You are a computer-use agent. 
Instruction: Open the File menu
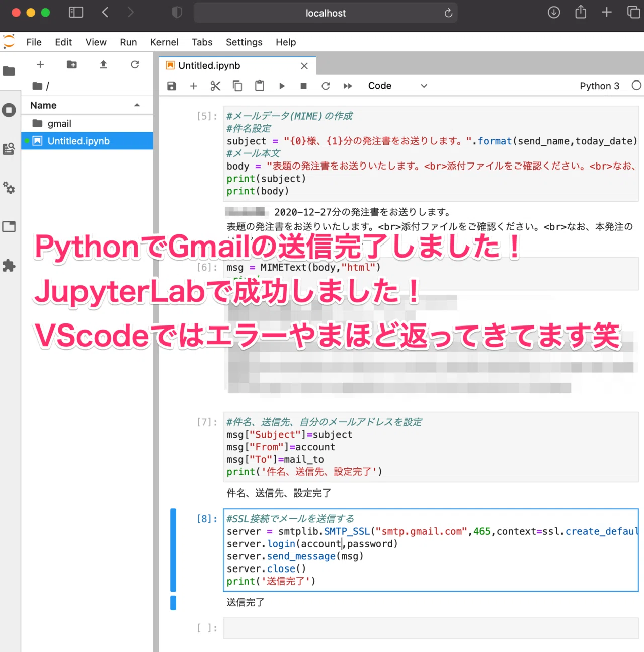pyautogui.click(x=34, y=42)
